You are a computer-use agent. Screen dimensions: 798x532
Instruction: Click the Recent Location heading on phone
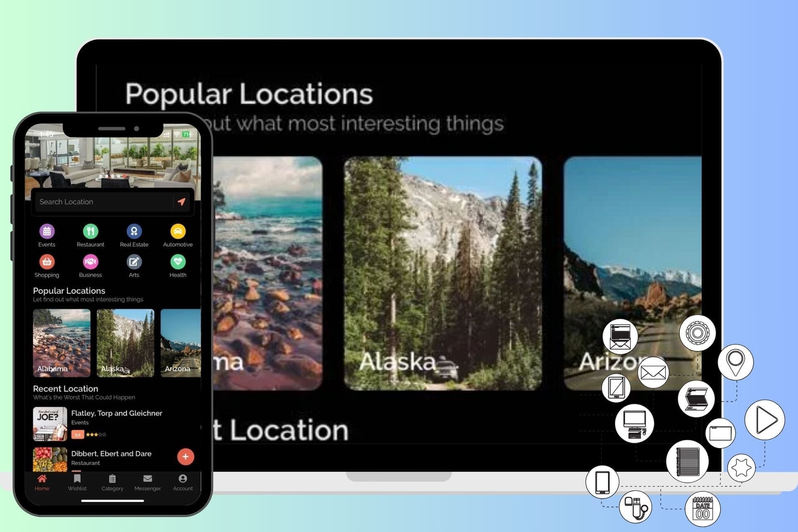coord(66,389)
